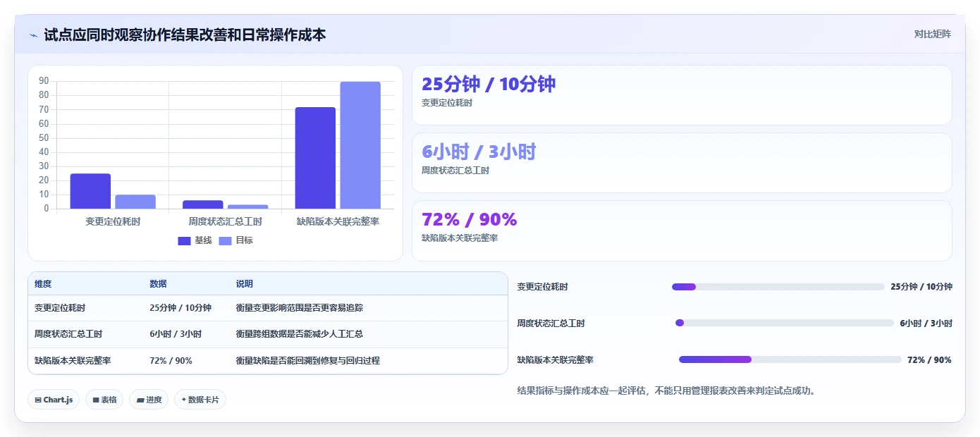The image size is (980, 437).
Task: Click 衡量变更影响范围是否更容易追踪 description cell
Action: coord(300,308)
